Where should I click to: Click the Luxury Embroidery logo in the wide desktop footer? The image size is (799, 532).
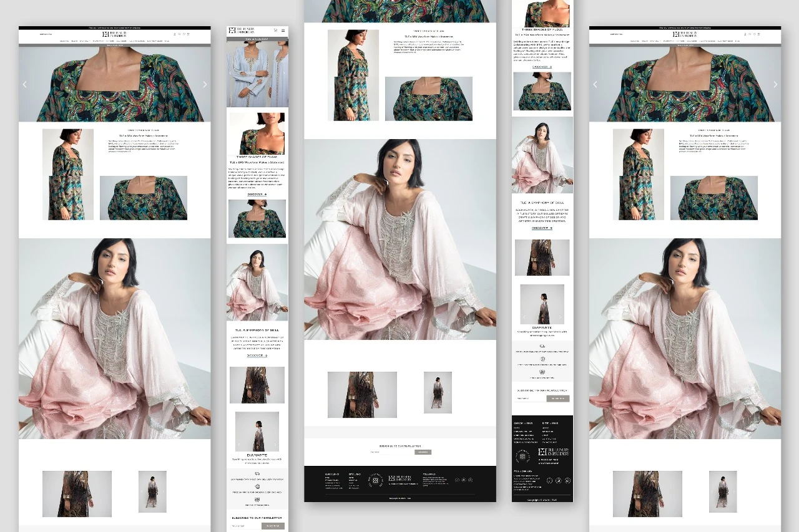(400, 478)
